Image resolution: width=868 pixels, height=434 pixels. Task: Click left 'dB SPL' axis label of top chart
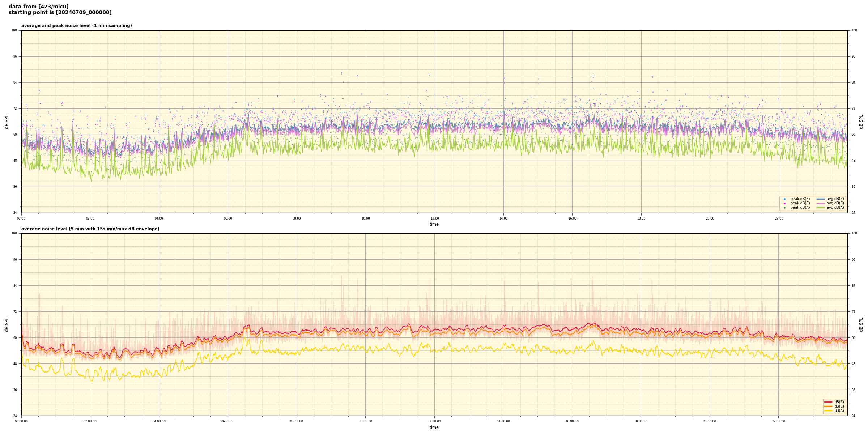coord(7,122)
